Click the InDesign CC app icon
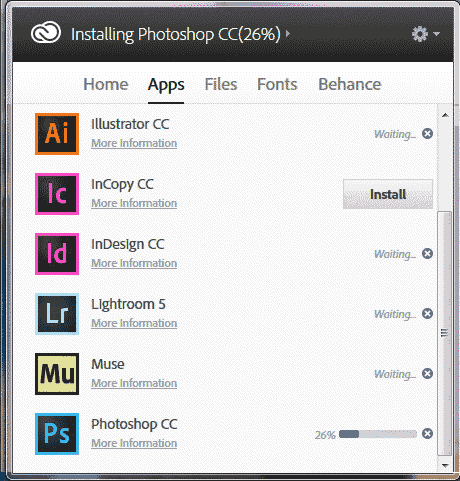This screenshot has height=481, width=460. click(x=57, y=254)
